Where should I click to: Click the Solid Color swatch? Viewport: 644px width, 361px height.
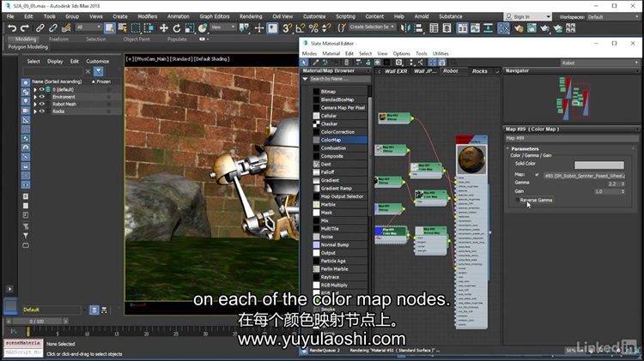click(598, 165)
